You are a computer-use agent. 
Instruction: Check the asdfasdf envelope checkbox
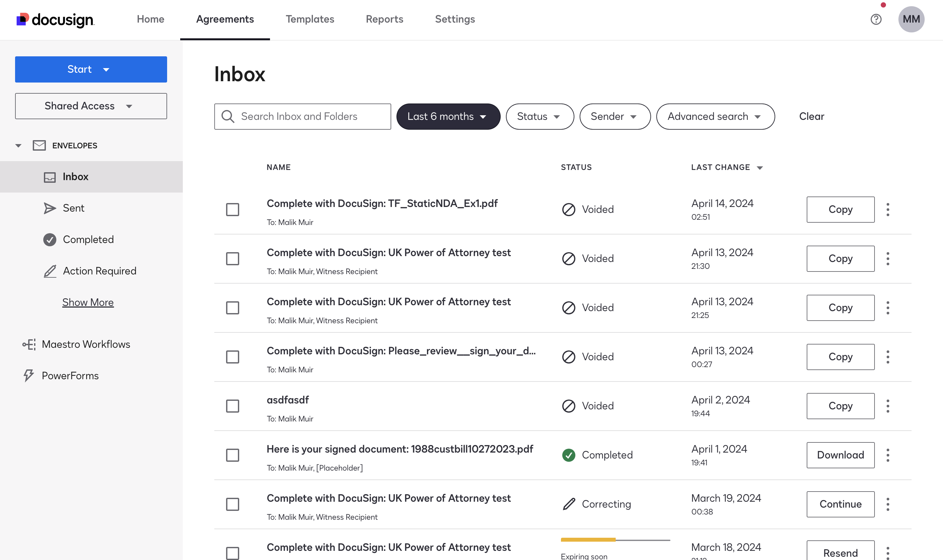(233, 406)
